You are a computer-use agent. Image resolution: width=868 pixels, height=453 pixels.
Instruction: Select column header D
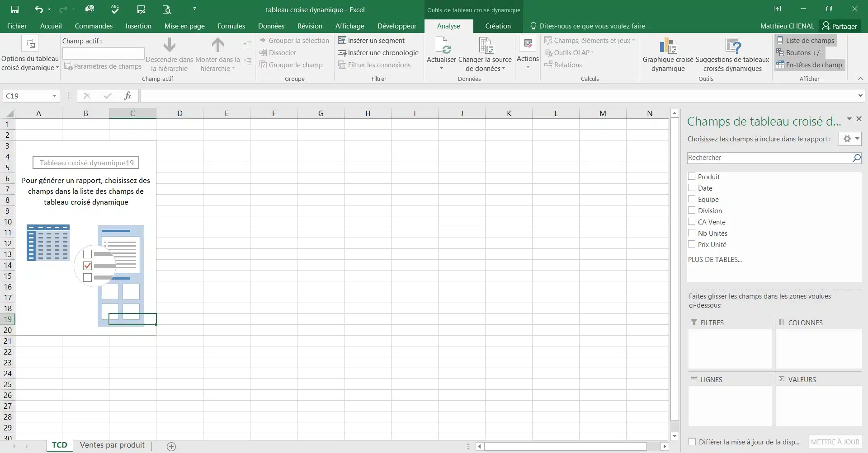point(179,113)
